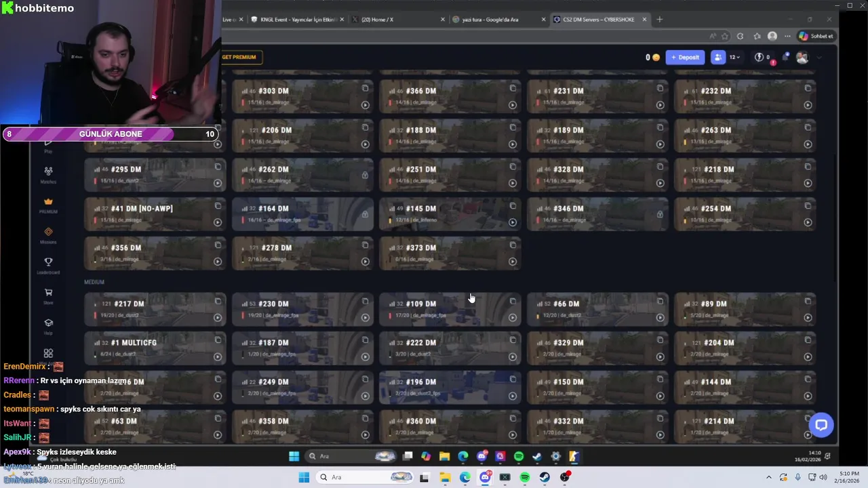Expand hidden system tray icons chevron
The height and width of the screenshot is (488, 868).
click(769, 477)
